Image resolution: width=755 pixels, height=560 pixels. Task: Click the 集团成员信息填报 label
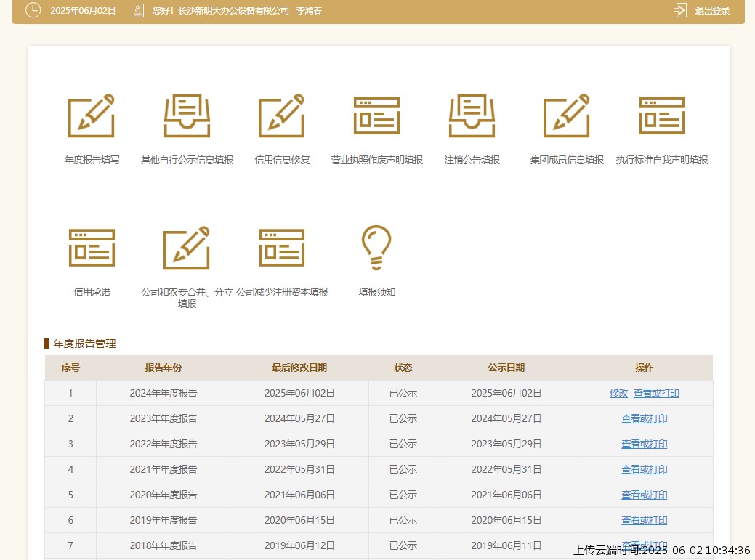[x=567, y=160]
